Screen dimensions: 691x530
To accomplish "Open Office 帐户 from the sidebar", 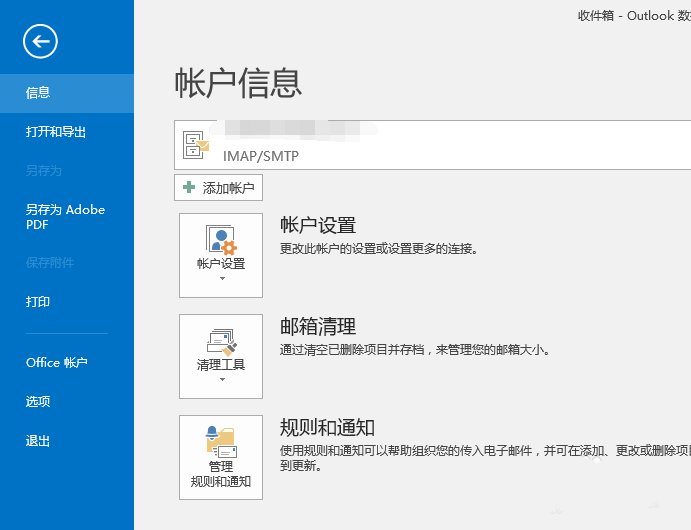I will click(x=57, y=363).
